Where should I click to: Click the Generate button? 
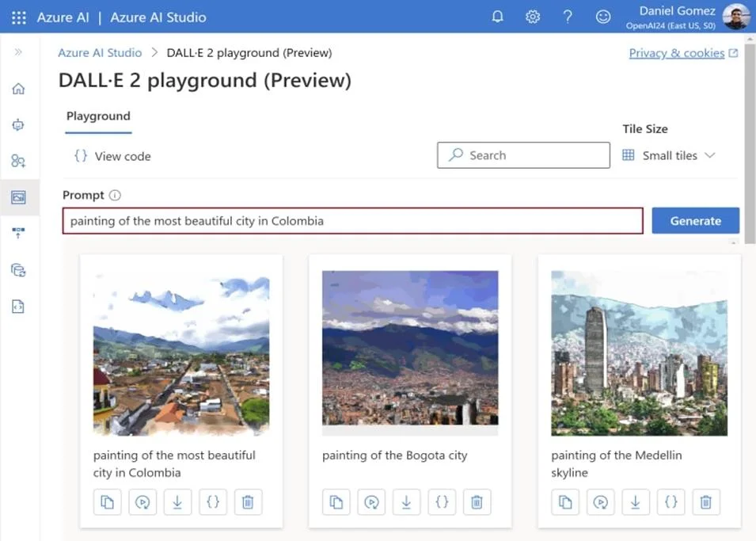click(695, 221)
